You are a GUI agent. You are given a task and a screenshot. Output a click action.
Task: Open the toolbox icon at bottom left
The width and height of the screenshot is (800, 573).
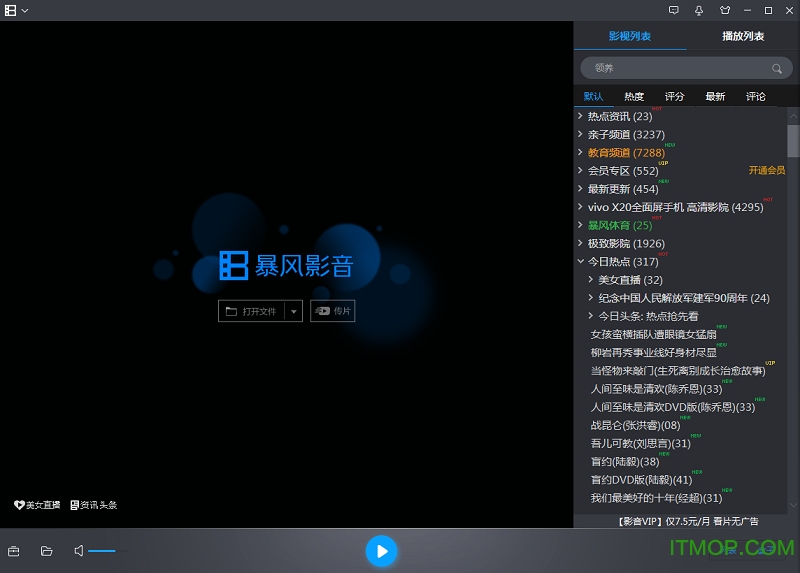point(14,551)
